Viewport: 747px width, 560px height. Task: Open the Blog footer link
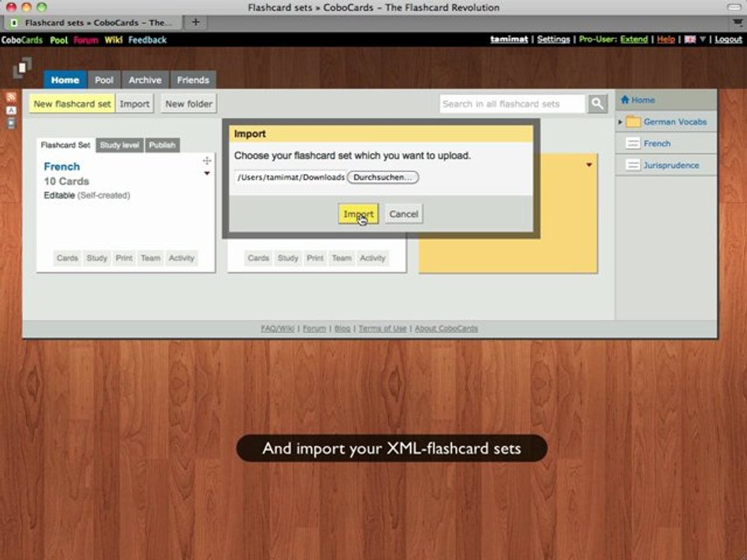[342, 328]
